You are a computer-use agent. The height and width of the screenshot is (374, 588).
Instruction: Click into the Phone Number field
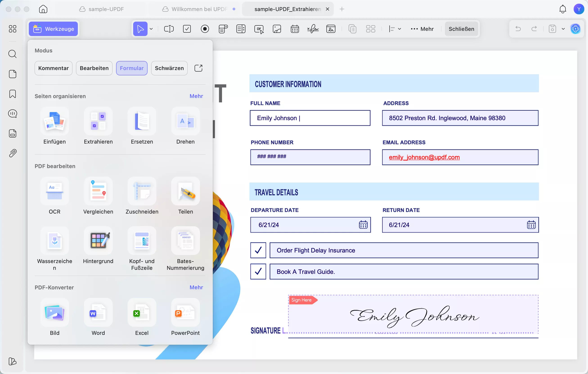(x=310, y=157)
